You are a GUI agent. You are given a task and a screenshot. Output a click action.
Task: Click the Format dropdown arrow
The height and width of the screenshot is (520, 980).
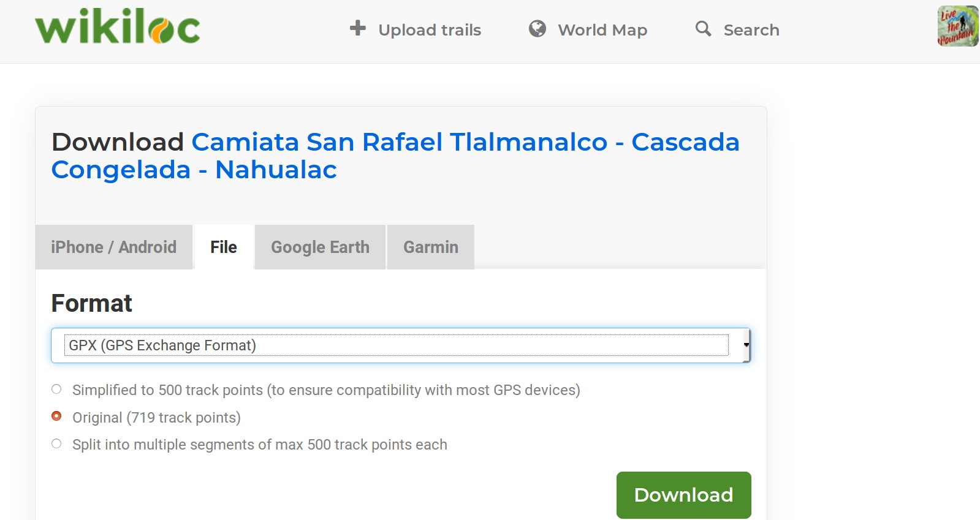[x=745, y=345]
